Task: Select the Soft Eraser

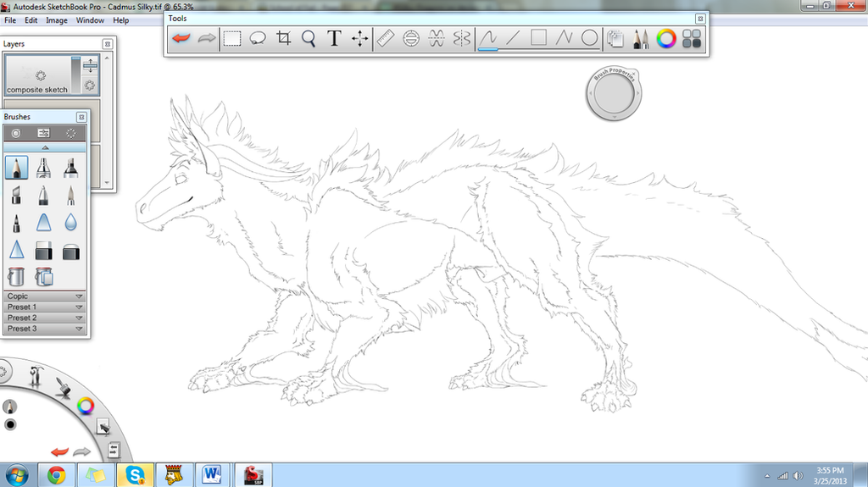Action: tap(71, 251)
